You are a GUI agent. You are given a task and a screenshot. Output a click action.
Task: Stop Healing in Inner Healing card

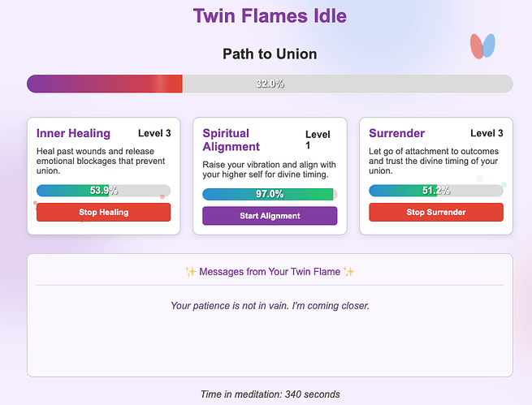(x=103, y=212)
